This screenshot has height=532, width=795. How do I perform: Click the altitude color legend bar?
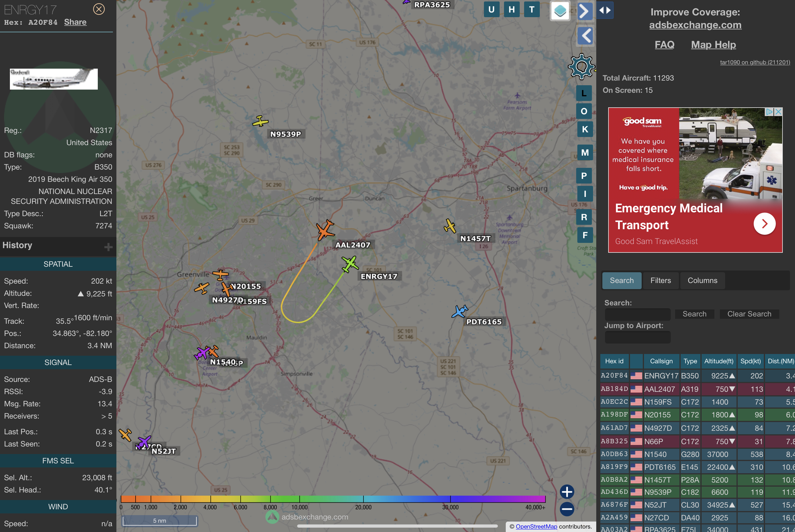(x=333, y=499)
